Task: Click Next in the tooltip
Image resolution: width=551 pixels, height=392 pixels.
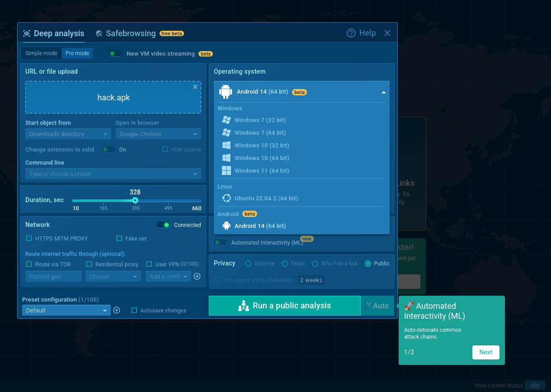Action: click(x=486, y=352)
